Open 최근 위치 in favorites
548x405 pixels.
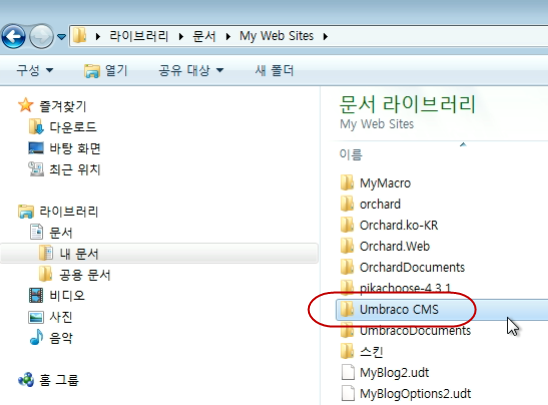(75, 169)
